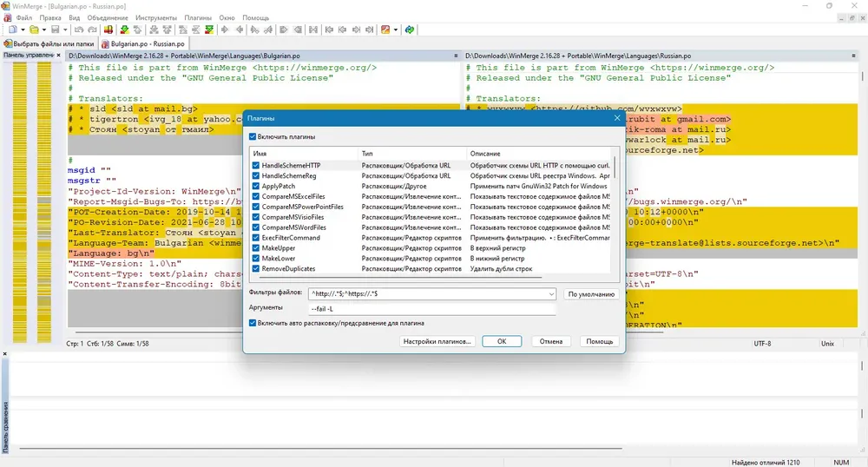Click the По умолчанию button

pos(591,294)
